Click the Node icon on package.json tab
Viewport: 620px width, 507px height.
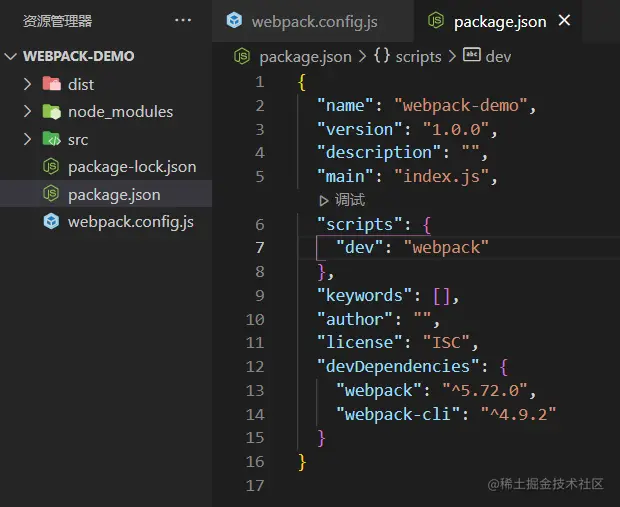(436, 20)
